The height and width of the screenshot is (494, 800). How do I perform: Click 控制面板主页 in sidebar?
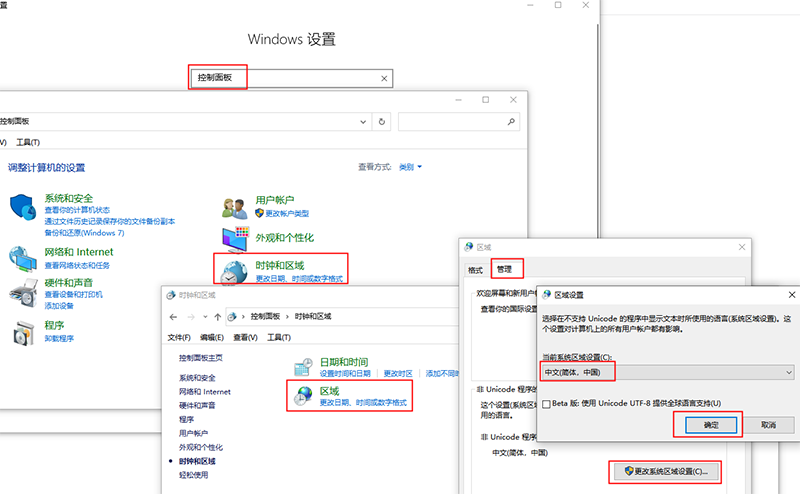(x=201, y=358)
